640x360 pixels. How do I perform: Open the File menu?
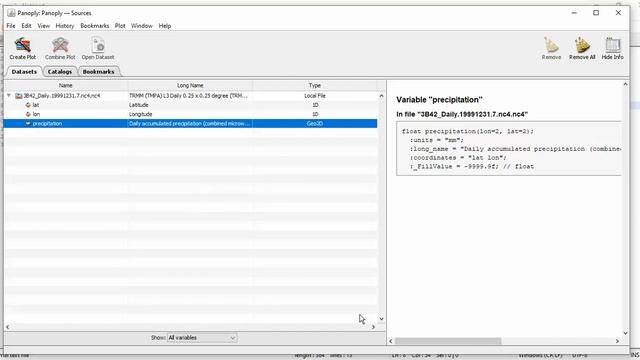11,26
